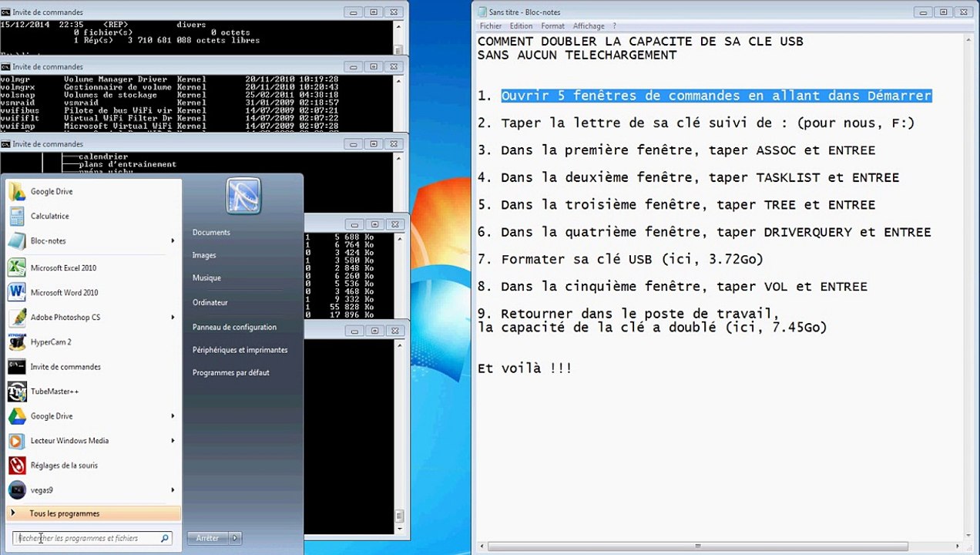Open HyperCam 2 screen recorder
Viewport: 980px width, 555px height.
point(51,342)
